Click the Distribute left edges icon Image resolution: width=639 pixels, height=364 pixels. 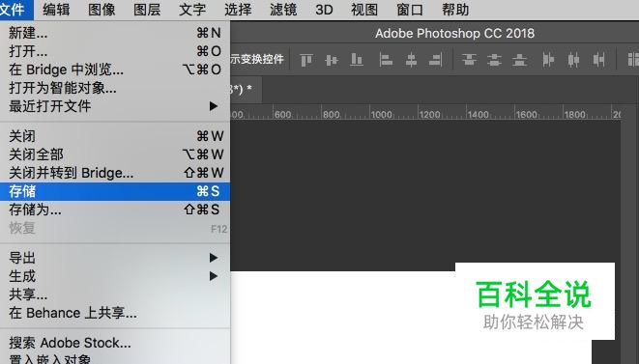coord(548,60)
